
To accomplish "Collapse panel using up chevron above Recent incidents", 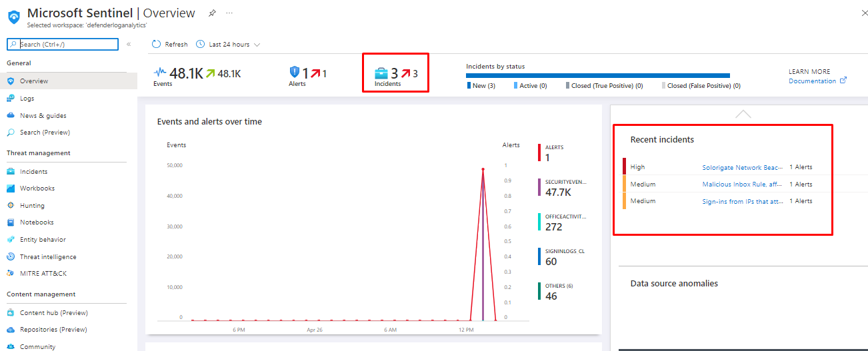I will 743,115.
